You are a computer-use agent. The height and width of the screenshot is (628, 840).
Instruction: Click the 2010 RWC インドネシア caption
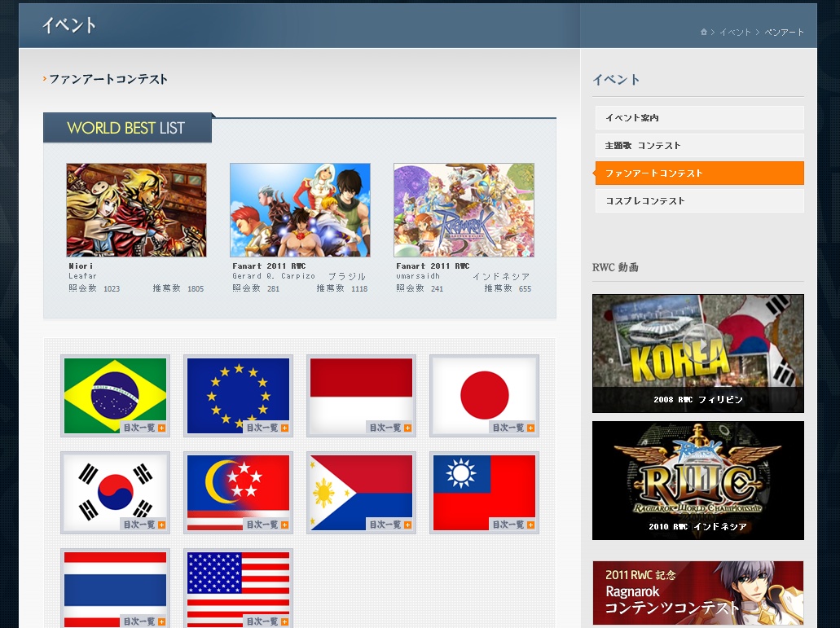click(x=698, y=526)
